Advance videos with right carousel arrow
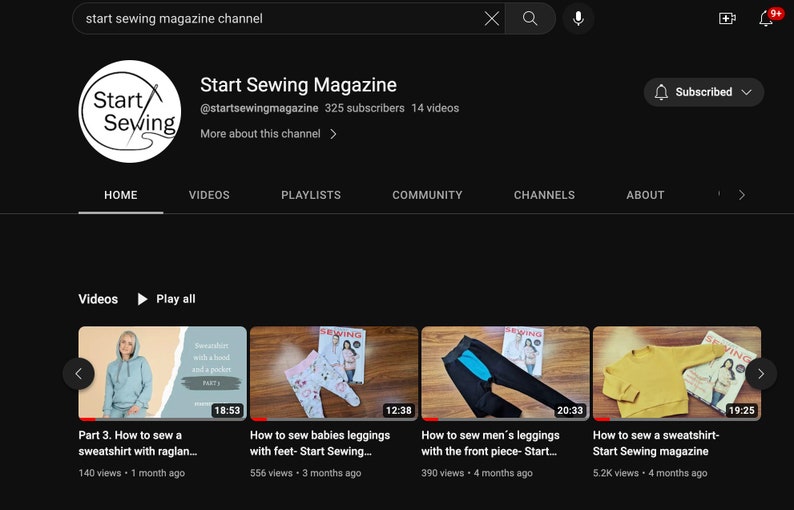 (761, 374)
